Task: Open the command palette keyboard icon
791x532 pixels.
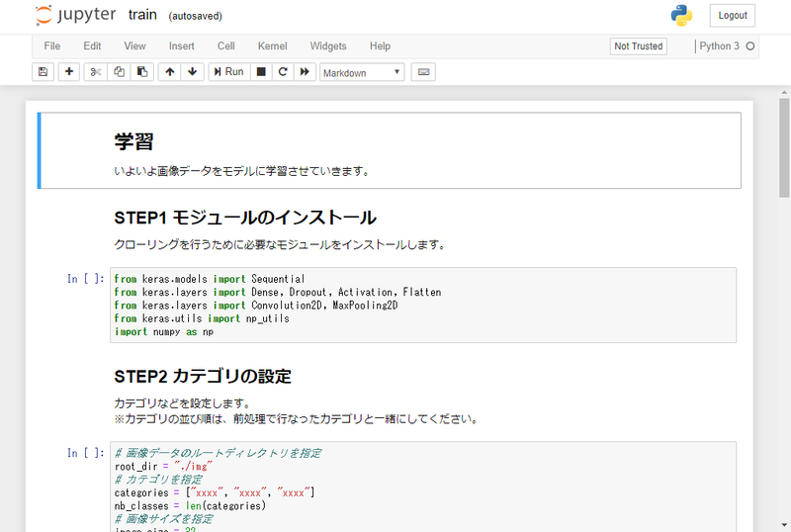Action: click(423, 72)
